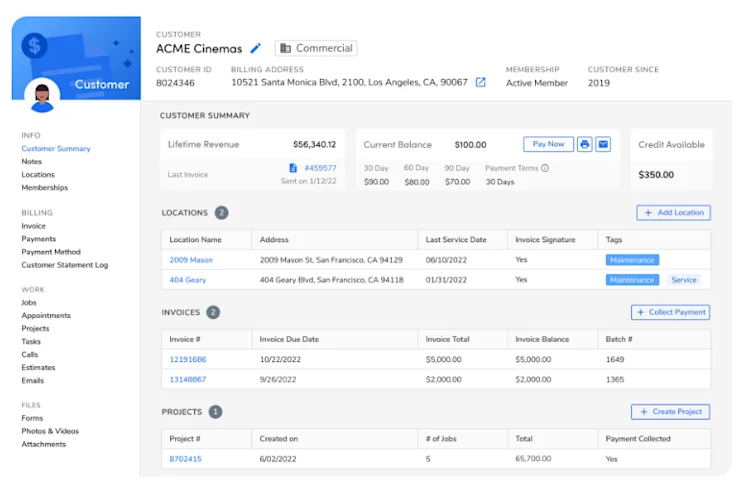750x491 pixels.
Task: Click the pencil edit icon beside ACME Cinemas
Action: (256, 48)
